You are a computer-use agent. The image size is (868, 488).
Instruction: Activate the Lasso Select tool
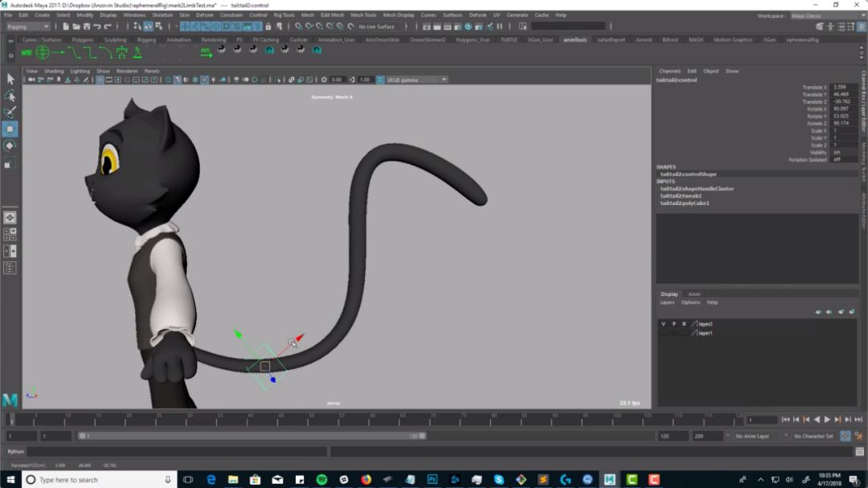click(x=10, y=96)
